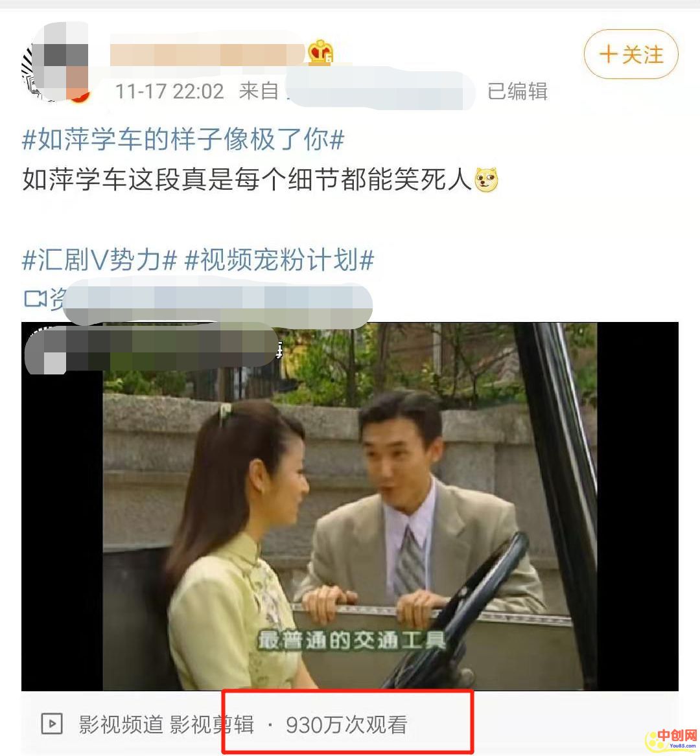Tap the 来自 source device label
700x756 pixels.
point(259,91)
